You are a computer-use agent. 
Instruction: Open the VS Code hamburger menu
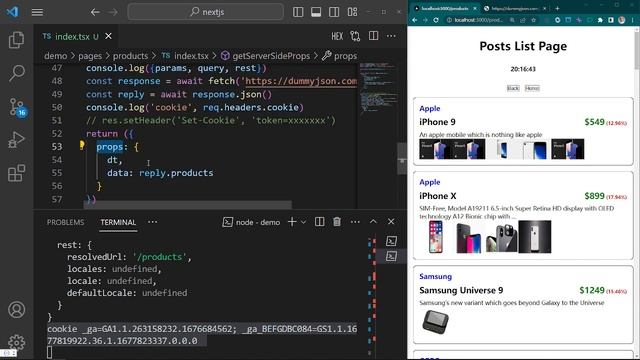pyautogui.click(x=37, y=12)
